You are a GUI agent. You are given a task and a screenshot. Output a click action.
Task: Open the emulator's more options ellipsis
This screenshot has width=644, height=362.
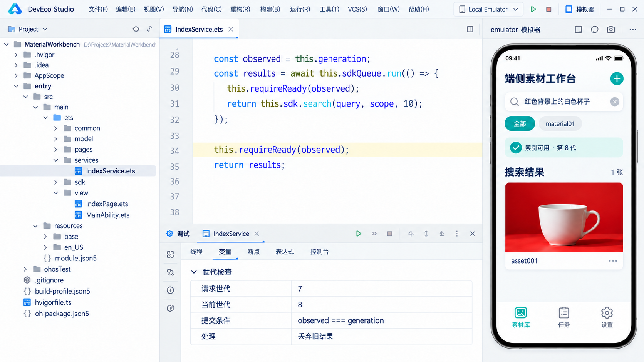pos(633,30)
